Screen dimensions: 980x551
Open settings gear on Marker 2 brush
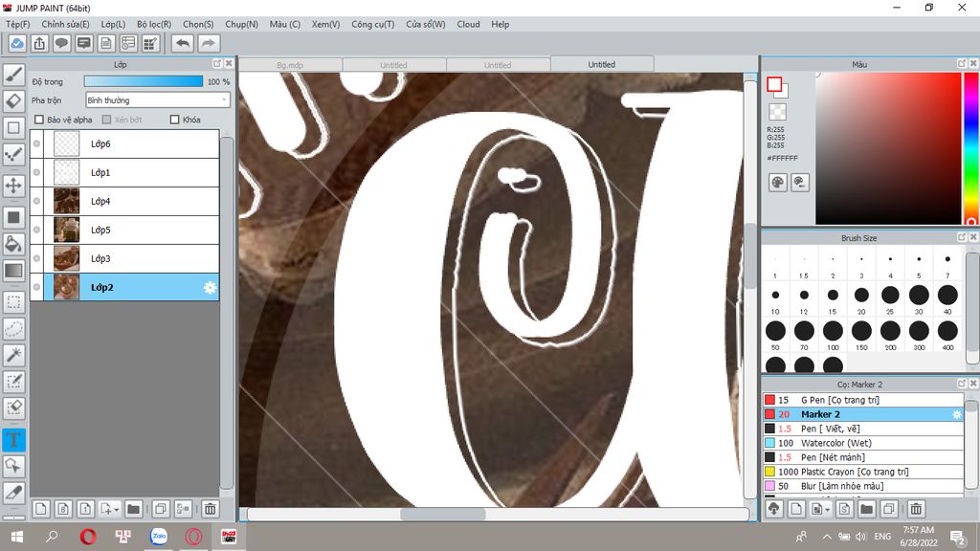tap(956, 414)
